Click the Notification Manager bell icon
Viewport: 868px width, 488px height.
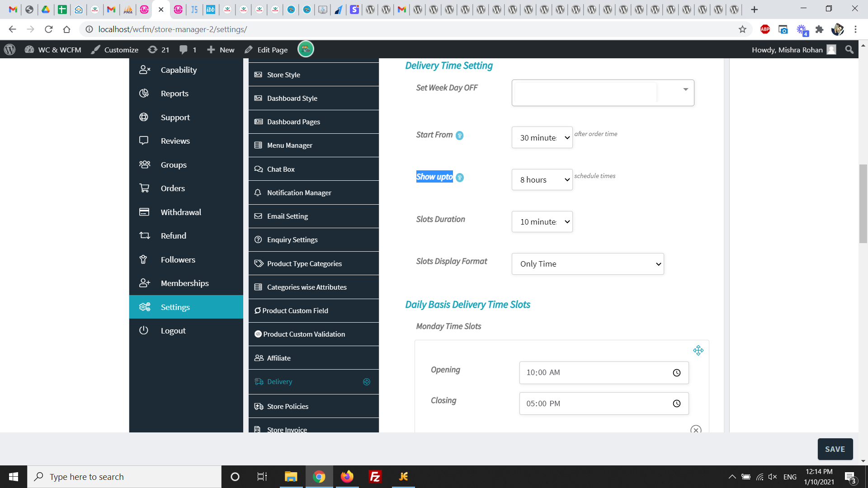tap(258, 192)
